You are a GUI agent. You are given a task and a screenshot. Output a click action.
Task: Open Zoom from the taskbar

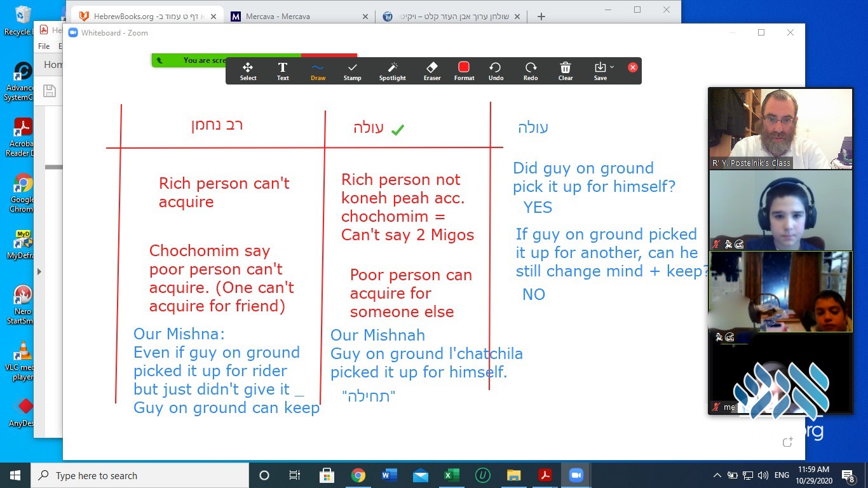point(576,475)
